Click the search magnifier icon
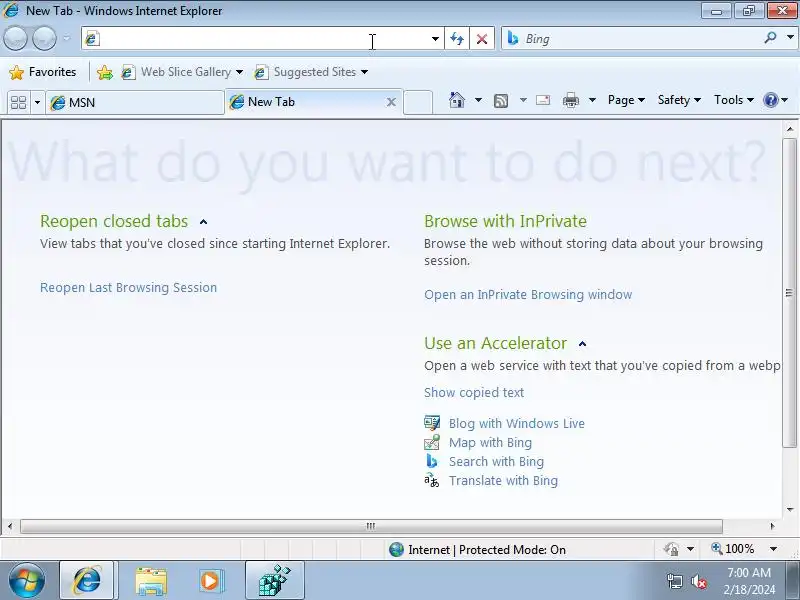The height and width of the screenshot is (600, 800). (x=770, y=38)
